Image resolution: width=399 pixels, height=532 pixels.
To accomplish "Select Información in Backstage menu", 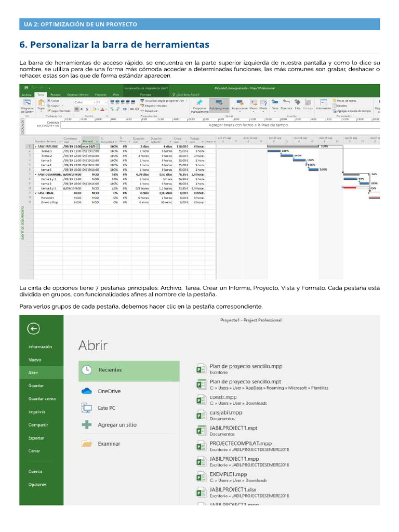I will click(x=41, y=347).
